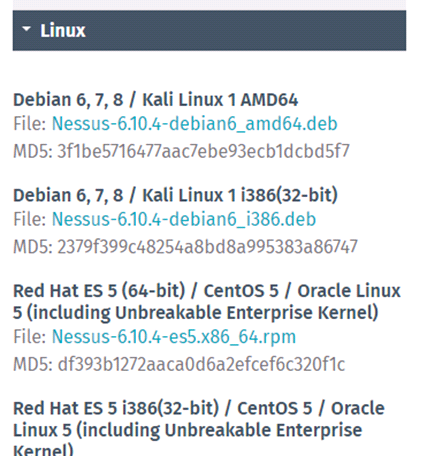This screenshot has height=456, width=427.
Task: Select the MD5 hash starting with 3f1be57
Action: click(x=203, y=151)
